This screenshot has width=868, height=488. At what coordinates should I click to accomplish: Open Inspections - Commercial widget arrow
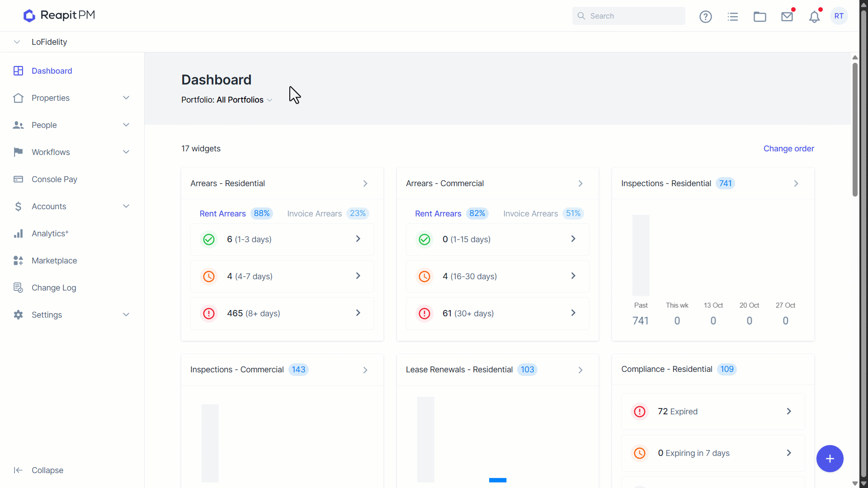coord(365,370)
